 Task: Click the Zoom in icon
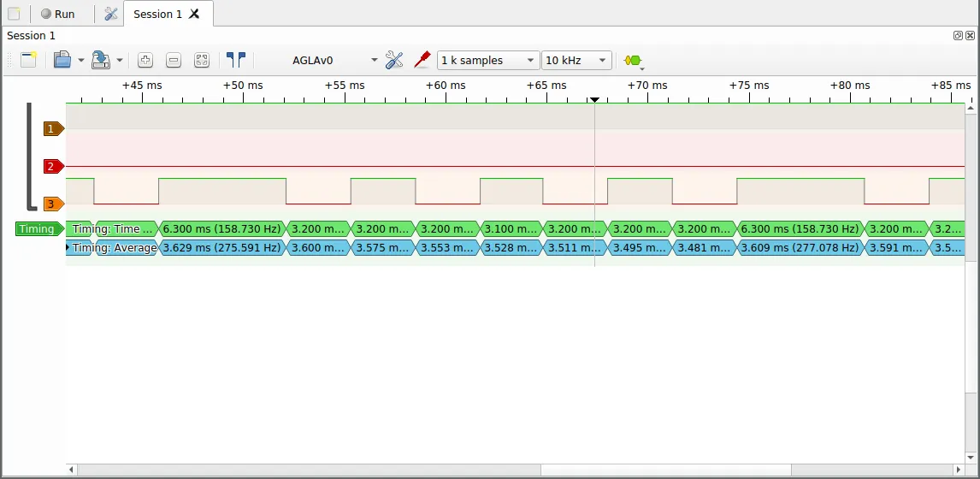145,60
